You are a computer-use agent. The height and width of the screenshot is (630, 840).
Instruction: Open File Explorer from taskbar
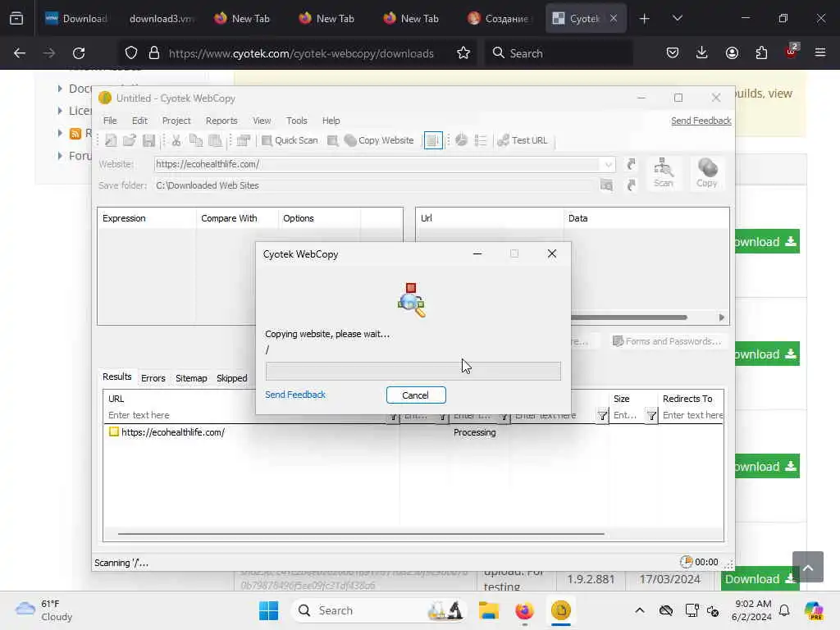[x=489, y=610]
